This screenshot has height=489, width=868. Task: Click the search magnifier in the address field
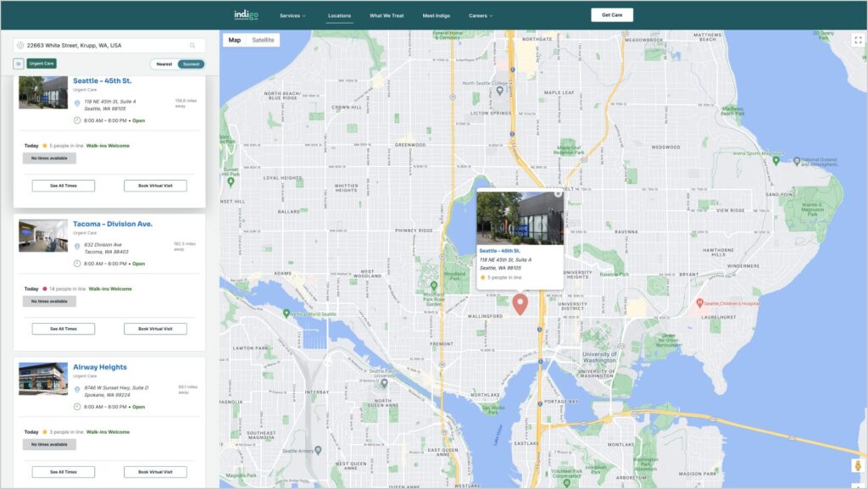tap(192, 46)
